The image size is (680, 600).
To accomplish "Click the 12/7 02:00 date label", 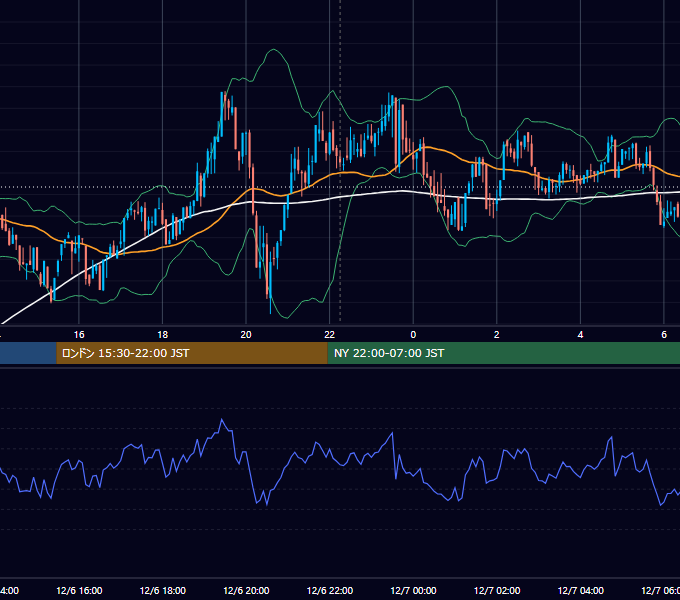I will coord(497,591).
